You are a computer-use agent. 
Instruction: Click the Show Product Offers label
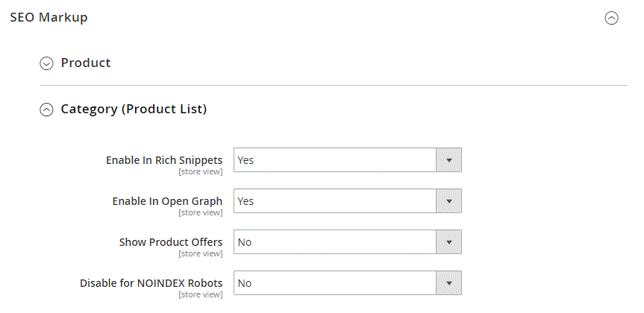171,242
